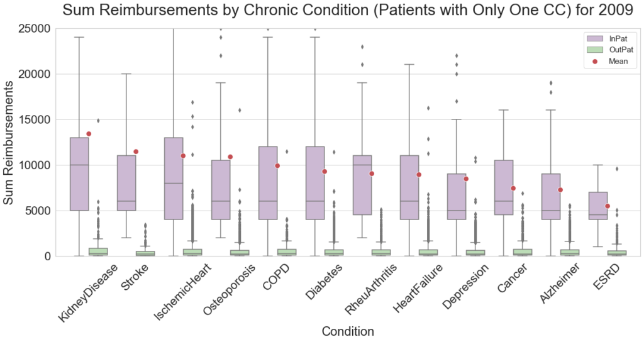This screenshot has width=644, height=342.
Task: Click the Condition x-axis title
Action: coord(348,331)
